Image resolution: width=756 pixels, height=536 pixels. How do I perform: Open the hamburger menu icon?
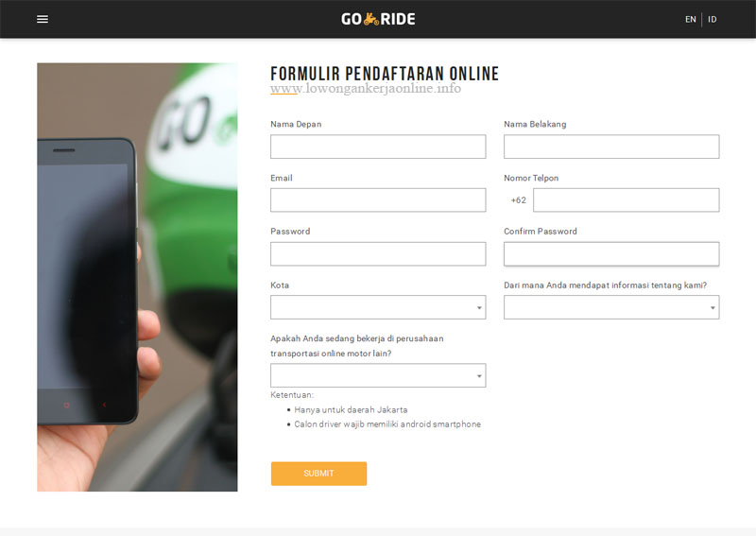43,19
